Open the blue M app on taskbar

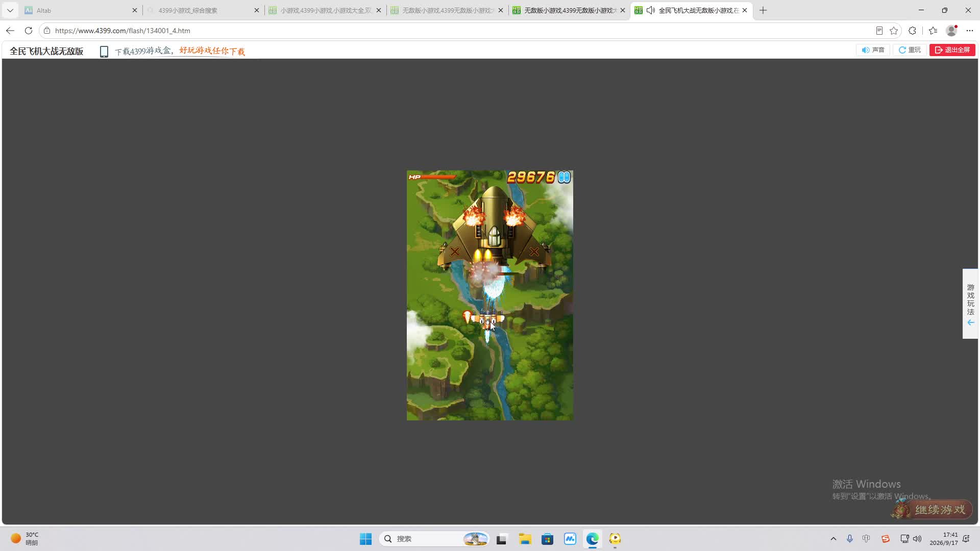tap(570, 539)
